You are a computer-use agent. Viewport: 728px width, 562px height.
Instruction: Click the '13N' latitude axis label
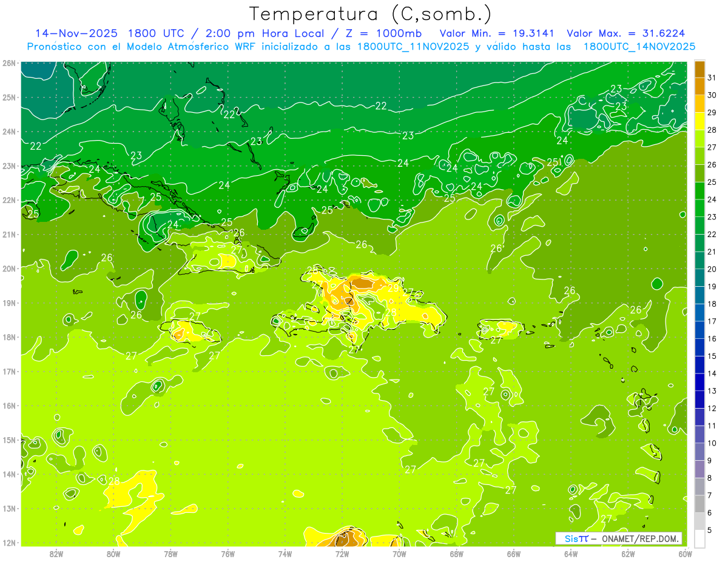(x=8, y=508)
